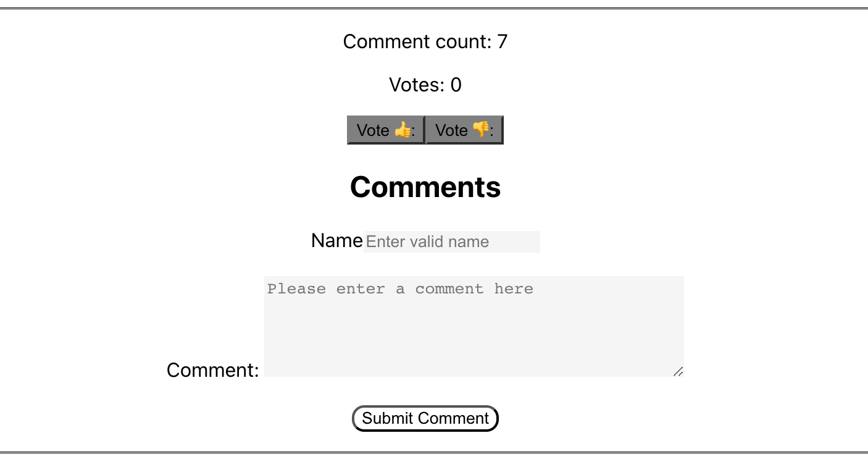Click the number 7 in comment count

coord(502,41)
